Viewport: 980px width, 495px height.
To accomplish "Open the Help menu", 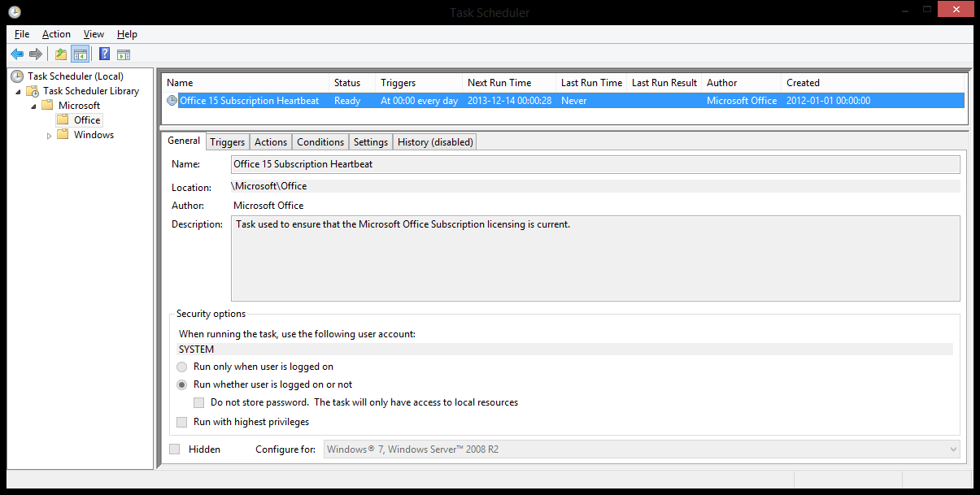I will pos(127,34).
